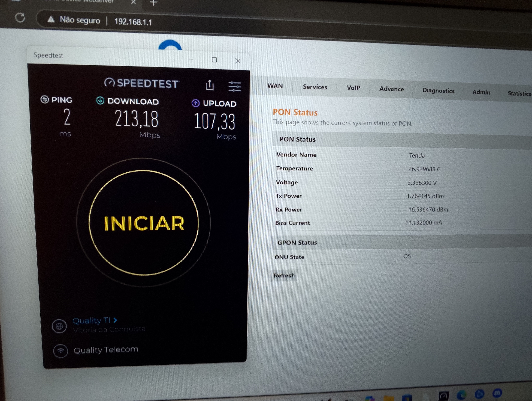Open Microsoft Edge from taskbar
Viewport: 532px width, 401px height.
pos(462,395)
